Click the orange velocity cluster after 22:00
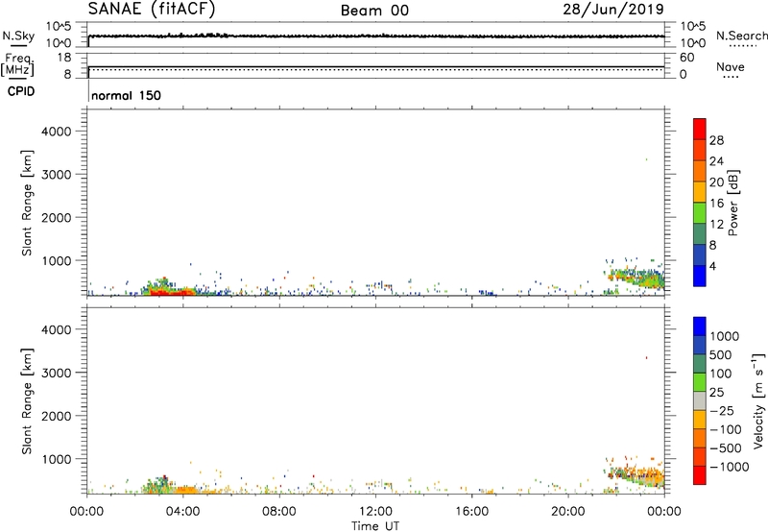 (636, 474)
